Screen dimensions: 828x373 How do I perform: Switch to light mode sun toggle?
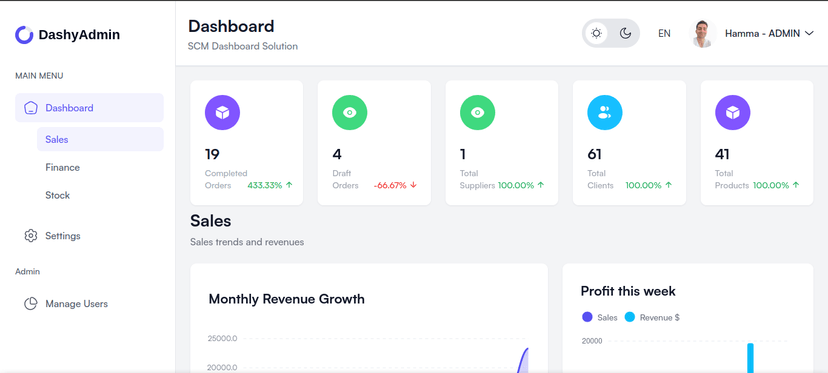click(596, 33)
